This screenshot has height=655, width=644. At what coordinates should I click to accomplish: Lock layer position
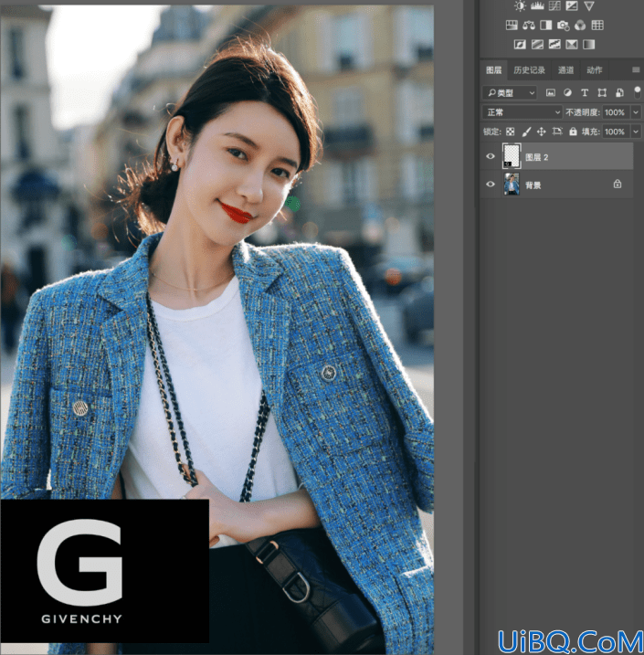coord(542,132)
